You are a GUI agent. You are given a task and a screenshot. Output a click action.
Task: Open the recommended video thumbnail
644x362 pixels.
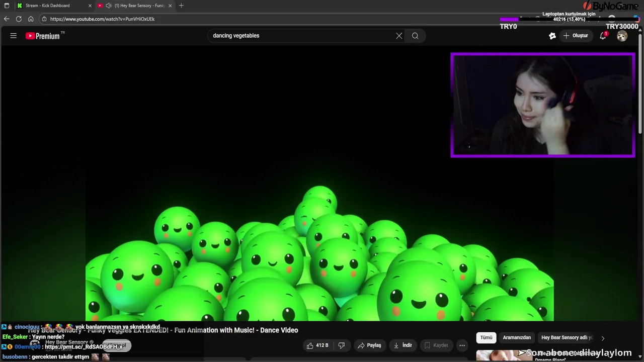(505, 355)
